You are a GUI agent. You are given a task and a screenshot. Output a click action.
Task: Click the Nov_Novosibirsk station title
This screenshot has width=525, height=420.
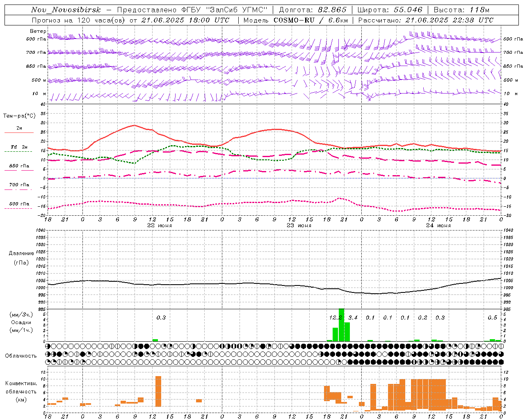[x=66, y=10]
